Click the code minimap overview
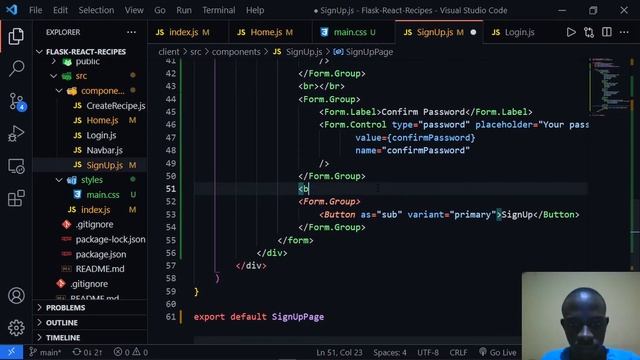The image size is (640, 360). point(609,86)
